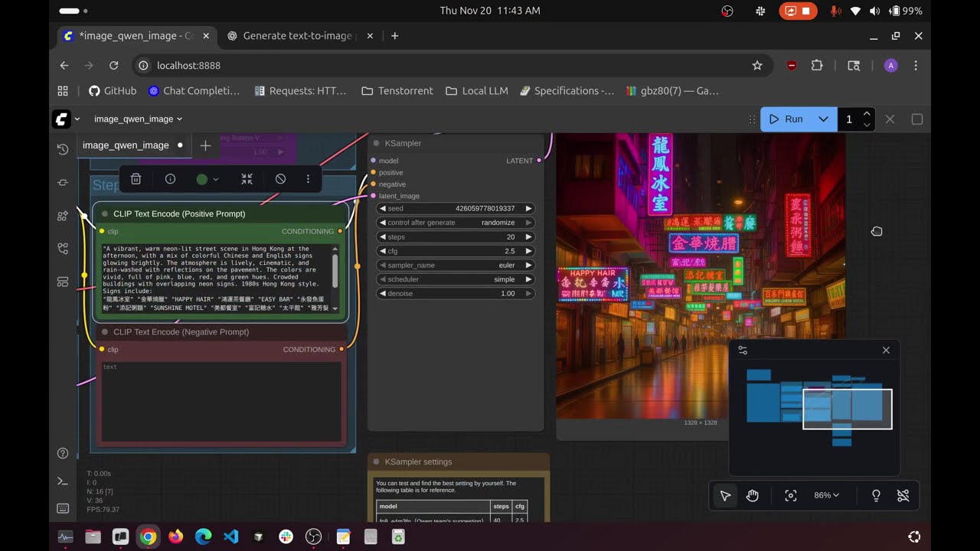Toggle the square panel button beside cancel
The image size is (980, 551).
point(917,119)
